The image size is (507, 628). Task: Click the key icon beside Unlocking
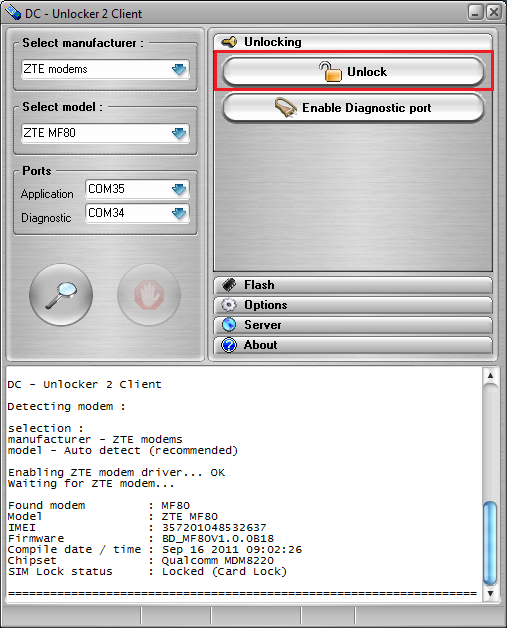[229, 42]
